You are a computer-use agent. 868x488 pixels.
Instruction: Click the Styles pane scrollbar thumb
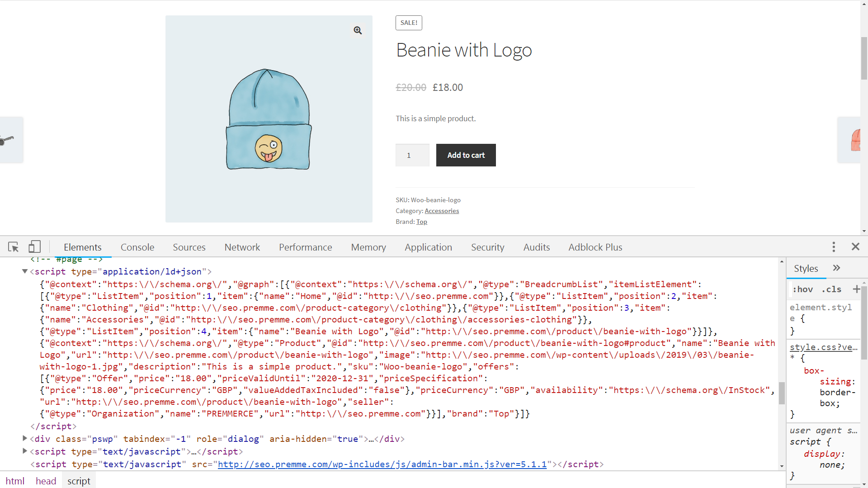864,323
